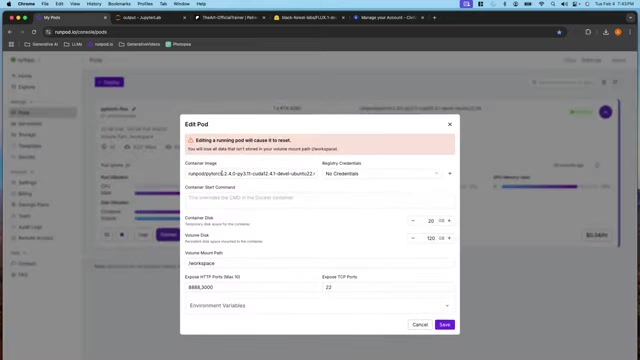The height and width of the screenshot is (360, 640).
Task: Click the Container Start Command field
Action: pos(320,200)
